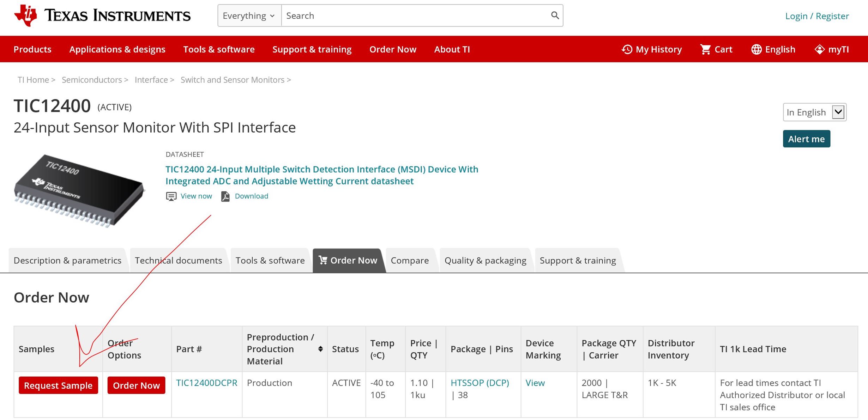Image resolution: width=868 pixels, height=420 pixels.
Task: Click the TIC12400 chip product image
Action: (x=79, y=191)
